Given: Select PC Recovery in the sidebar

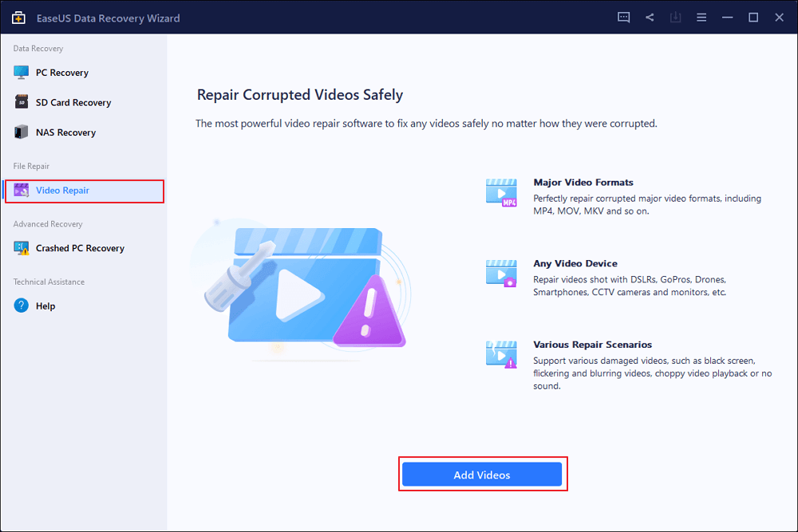Looking at the screenshot, I should pos(84,73).
